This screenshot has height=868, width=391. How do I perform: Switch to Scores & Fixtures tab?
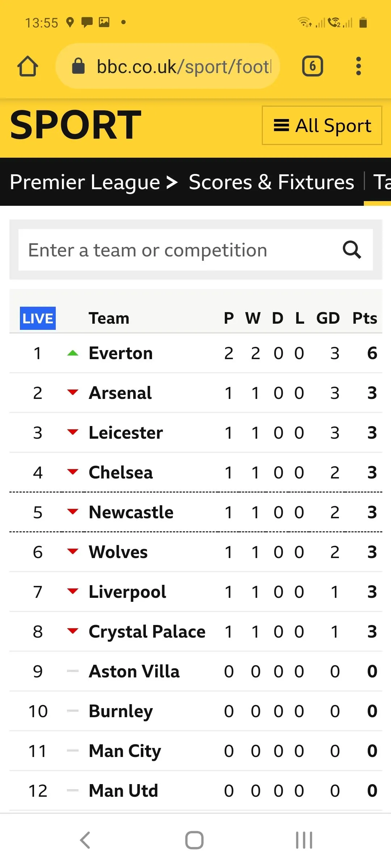(x=271, y=182)
